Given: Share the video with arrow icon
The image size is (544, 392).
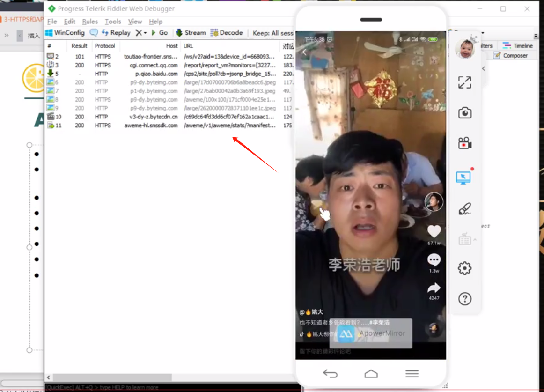Looking at the screenshot, I should (434, 288).
